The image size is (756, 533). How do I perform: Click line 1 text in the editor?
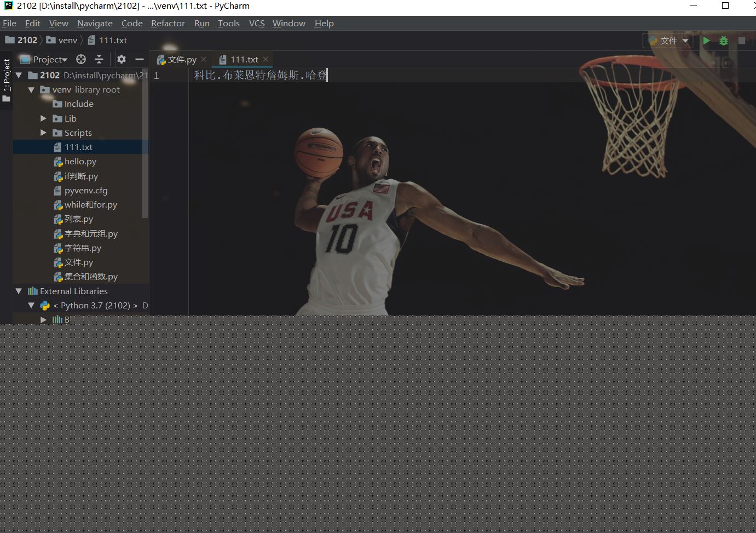coord(261,75)
